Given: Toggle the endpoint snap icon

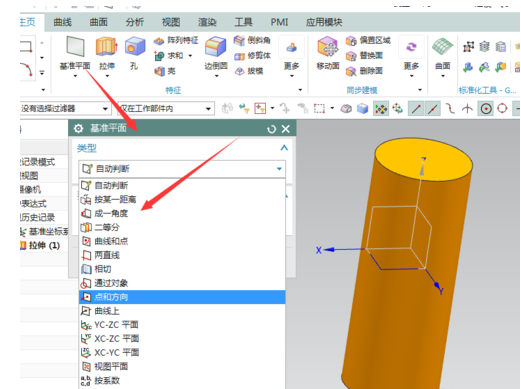Looking at the screenshot, I should click(416, 109).
